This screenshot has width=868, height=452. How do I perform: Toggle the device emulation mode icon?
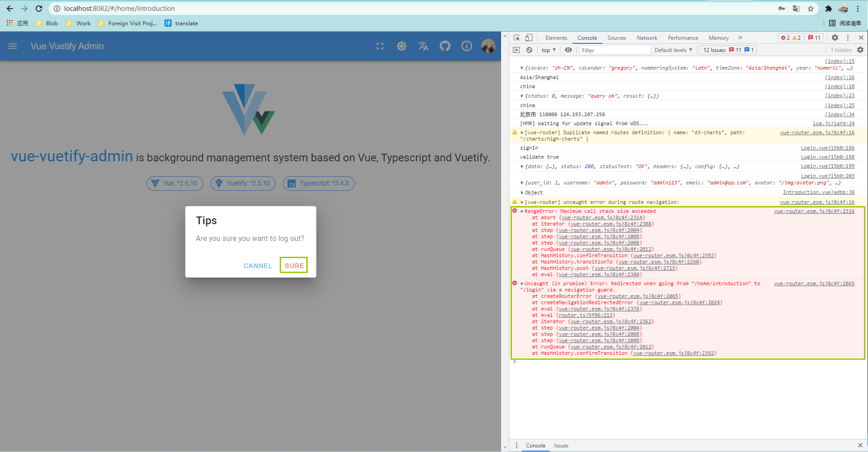point(529,38)
